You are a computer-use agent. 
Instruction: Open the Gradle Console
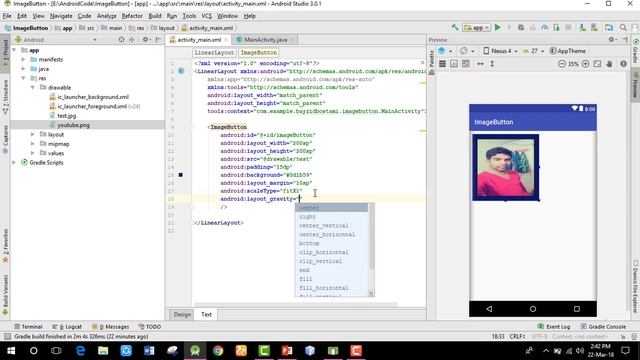point(603,327)
